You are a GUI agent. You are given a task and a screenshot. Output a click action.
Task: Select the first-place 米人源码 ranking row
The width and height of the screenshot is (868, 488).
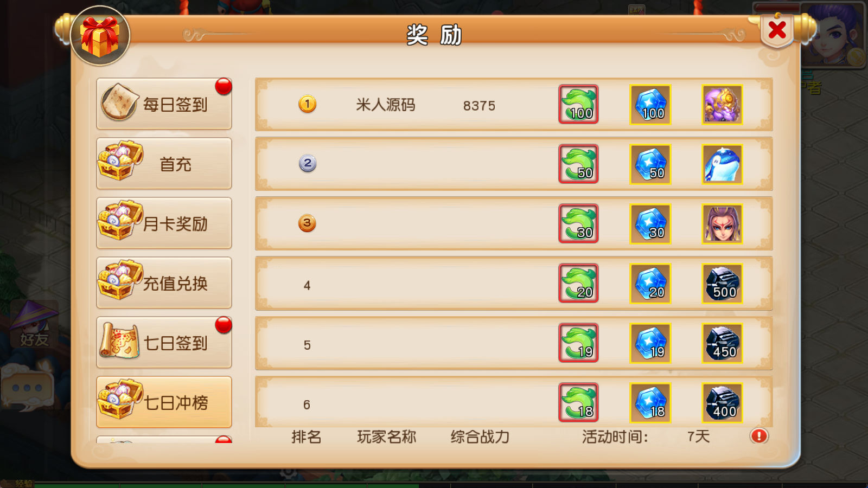coord(514,104)
